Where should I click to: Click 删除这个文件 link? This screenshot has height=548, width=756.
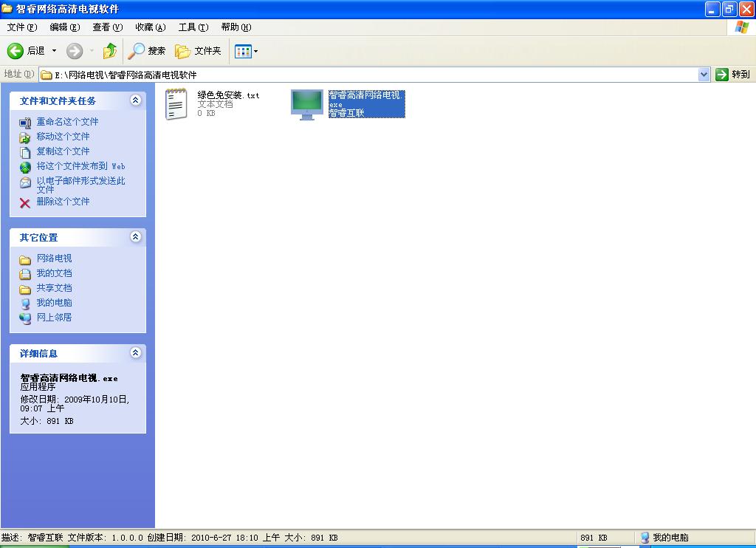(x=63, y=201)
